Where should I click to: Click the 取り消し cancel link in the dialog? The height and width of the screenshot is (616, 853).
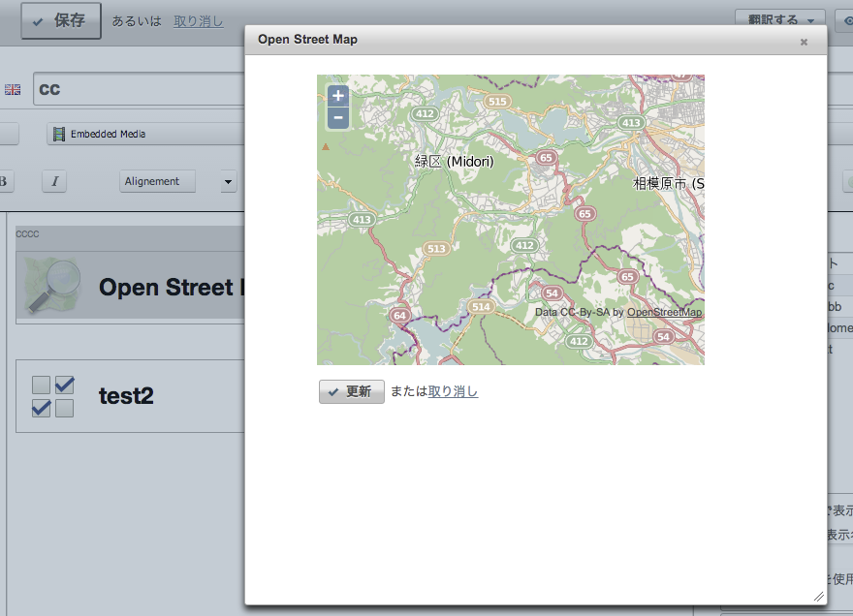point(454,391)
